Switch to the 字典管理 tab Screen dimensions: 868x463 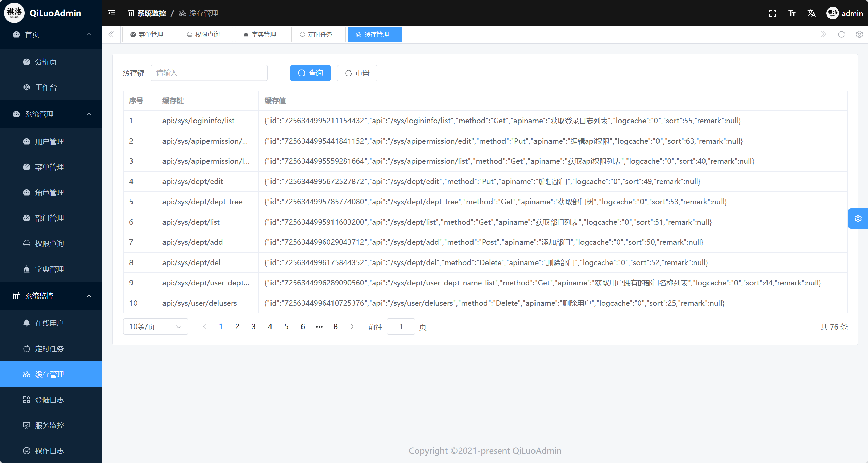coord(262,34)
